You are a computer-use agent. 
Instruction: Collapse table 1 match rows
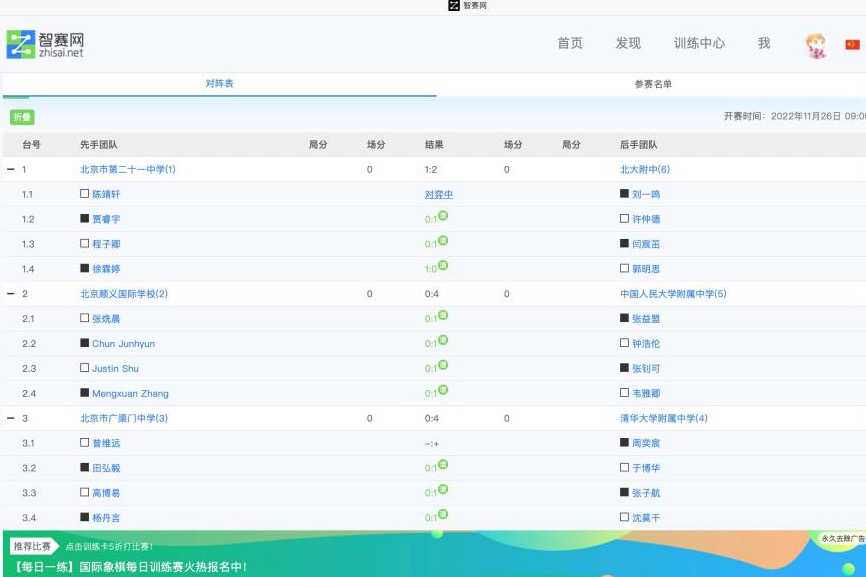(x=11, y=170)
